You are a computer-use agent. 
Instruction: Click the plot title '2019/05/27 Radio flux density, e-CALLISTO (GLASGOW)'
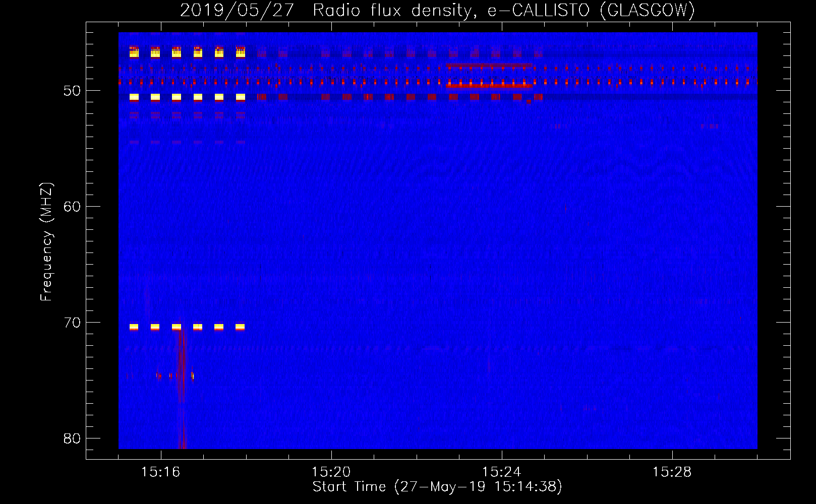point(437,10)
